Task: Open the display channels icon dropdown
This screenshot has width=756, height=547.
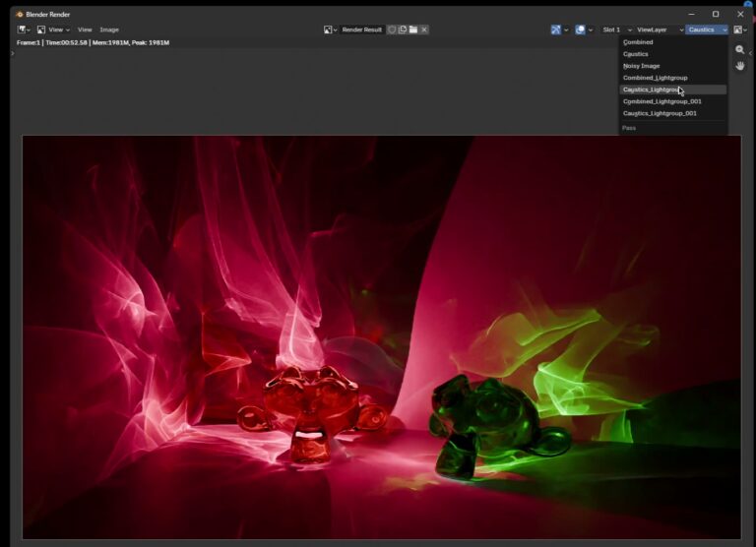Action: click(740, 30)
